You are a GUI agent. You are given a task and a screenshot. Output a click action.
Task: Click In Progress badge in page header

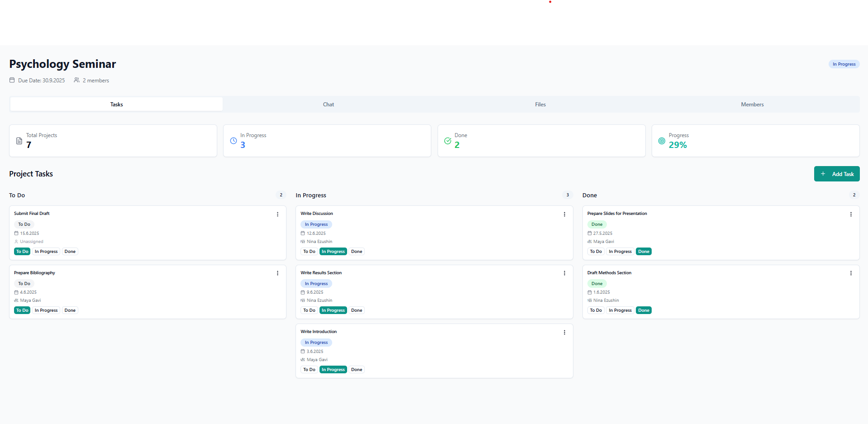(x=844, y=64)
